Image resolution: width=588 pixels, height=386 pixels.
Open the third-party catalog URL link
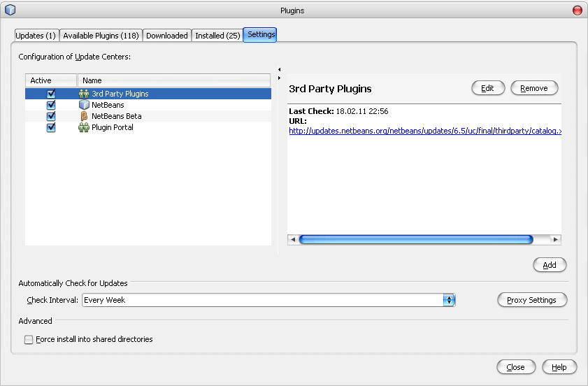coord(425,131)
